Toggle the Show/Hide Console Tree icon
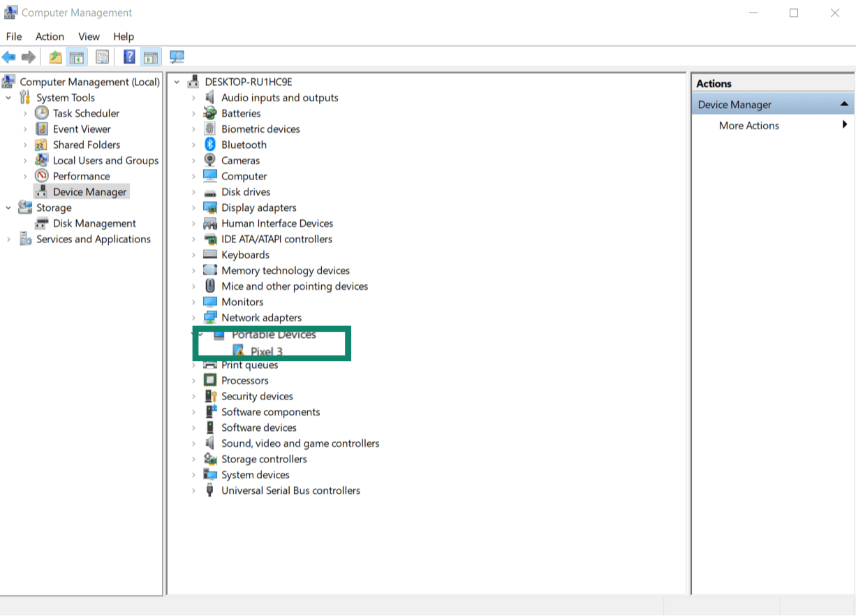The image size is (856, 616). [77, 57]
